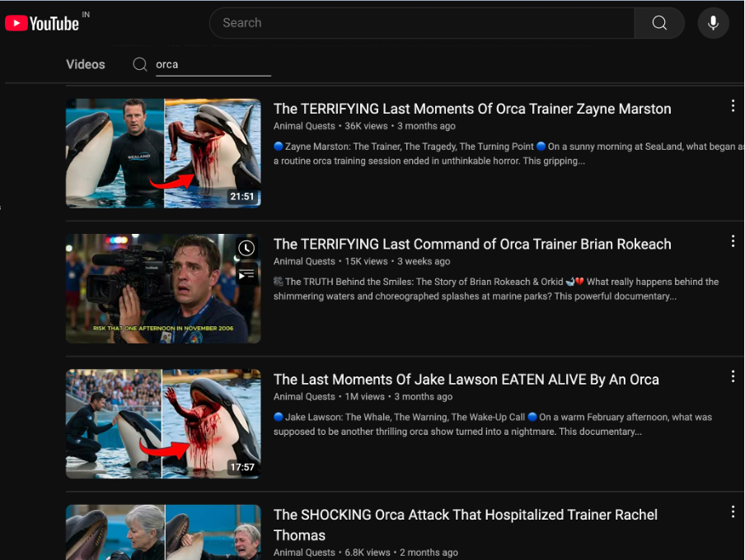Open Zayne Marston video thumbnail

[x=163, y=153]
